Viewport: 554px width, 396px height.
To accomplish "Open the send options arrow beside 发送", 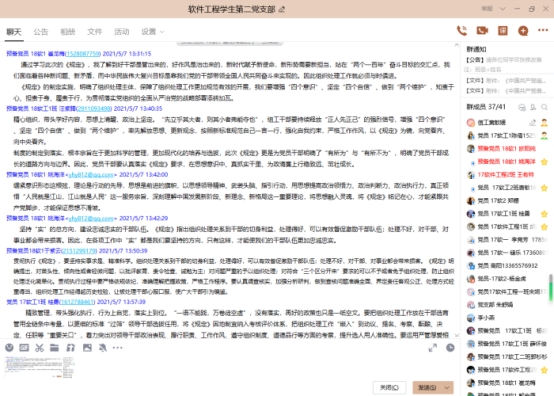I will [447, 388].
